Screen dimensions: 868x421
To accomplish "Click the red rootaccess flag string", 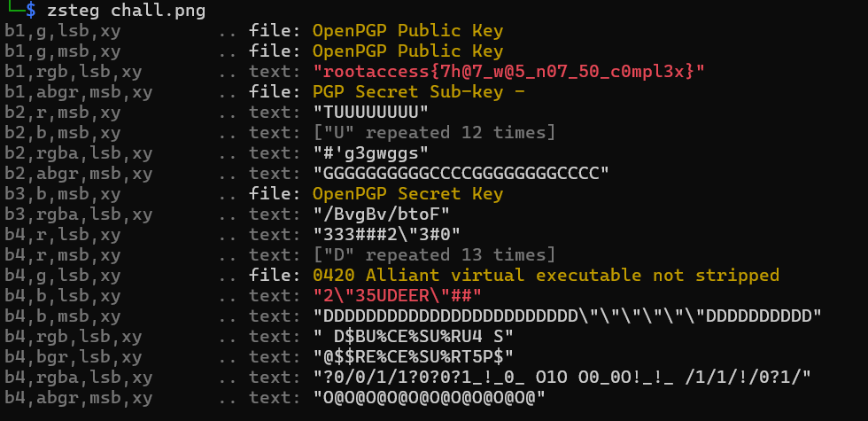I will (508, 72).
